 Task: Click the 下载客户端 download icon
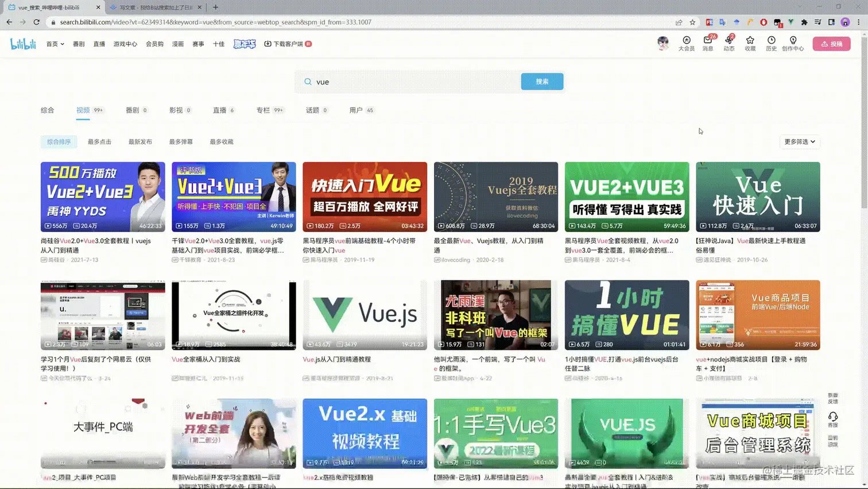(268, 44)
